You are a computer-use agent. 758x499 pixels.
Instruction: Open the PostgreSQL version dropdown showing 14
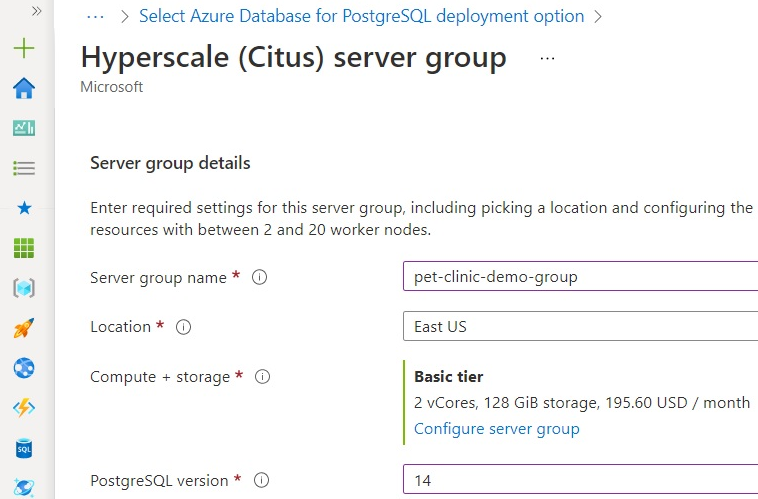(x=580, y=480)
